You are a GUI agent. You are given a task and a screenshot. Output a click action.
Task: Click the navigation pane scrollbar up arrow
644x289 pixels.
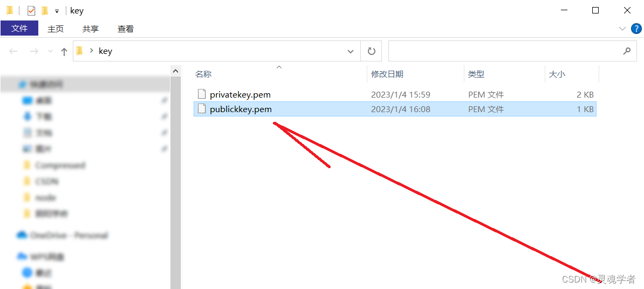pos(175,71)
